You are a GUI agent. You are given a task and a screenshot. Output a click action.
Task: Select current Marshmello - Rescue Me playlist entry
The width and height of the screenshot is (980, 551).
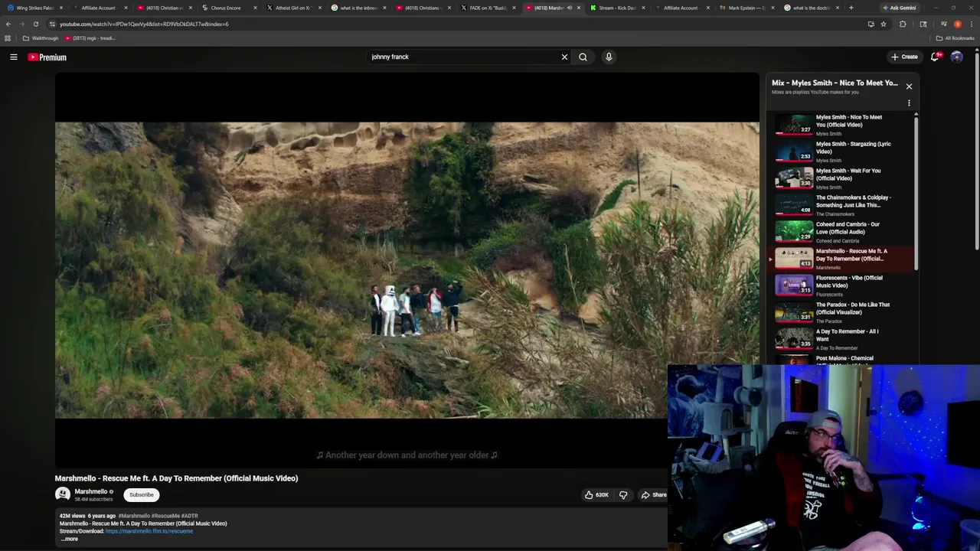coord(841,259)
